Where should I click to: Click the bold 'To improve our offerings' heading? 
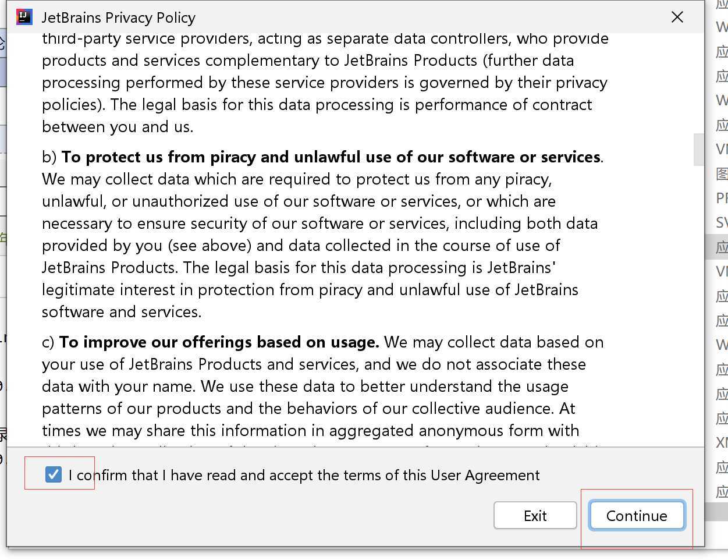(x=219, y=342)
